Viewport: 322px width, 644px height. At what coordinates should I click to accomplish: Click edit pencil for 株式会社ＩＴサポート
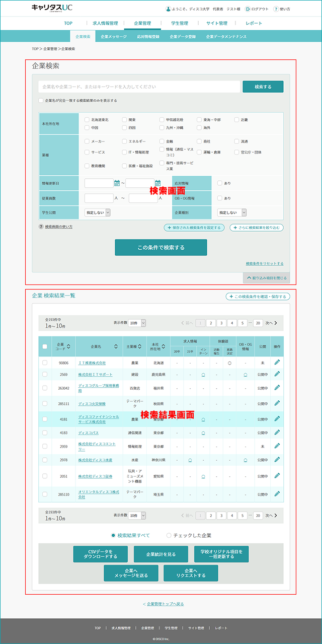pyautogui.click(x=277, y=374)
